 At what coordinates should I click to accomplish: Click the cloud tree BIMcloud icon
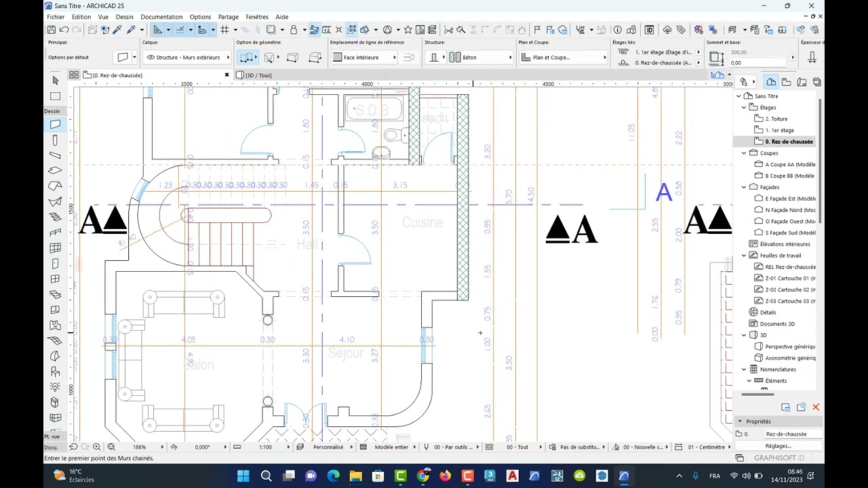click(667, 30)
